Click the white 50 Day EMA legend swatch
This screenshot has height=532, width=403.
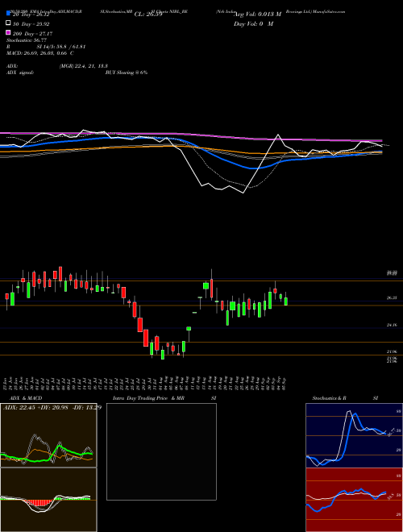9,23
